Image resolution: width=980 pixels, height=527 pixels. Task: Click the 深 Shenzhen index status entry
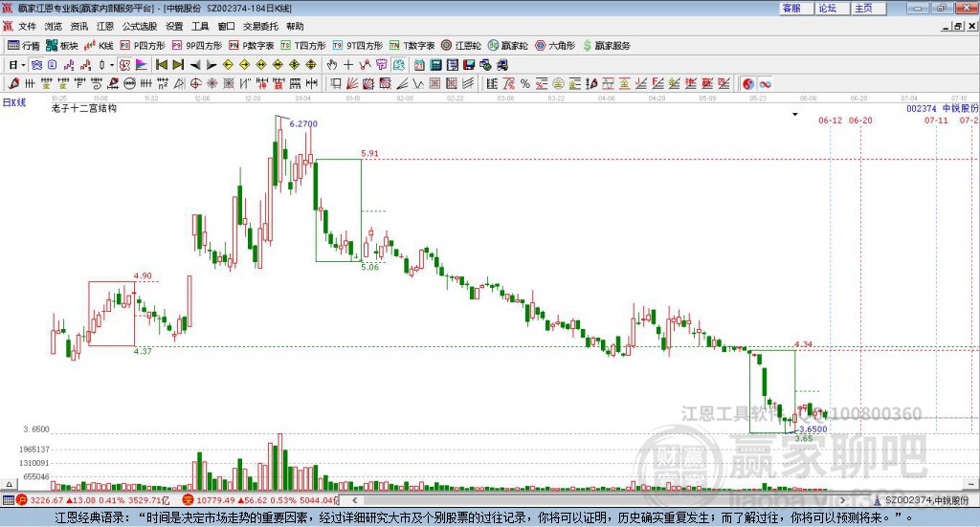pyautogui.click(x=260, y=500)
